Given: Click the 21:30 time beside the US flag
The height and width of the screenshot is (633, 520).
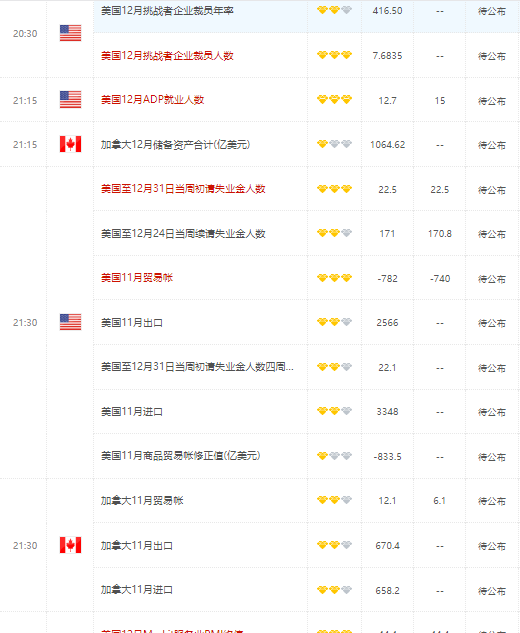Looking at the screenshot, I should click(x=25, y=323).
